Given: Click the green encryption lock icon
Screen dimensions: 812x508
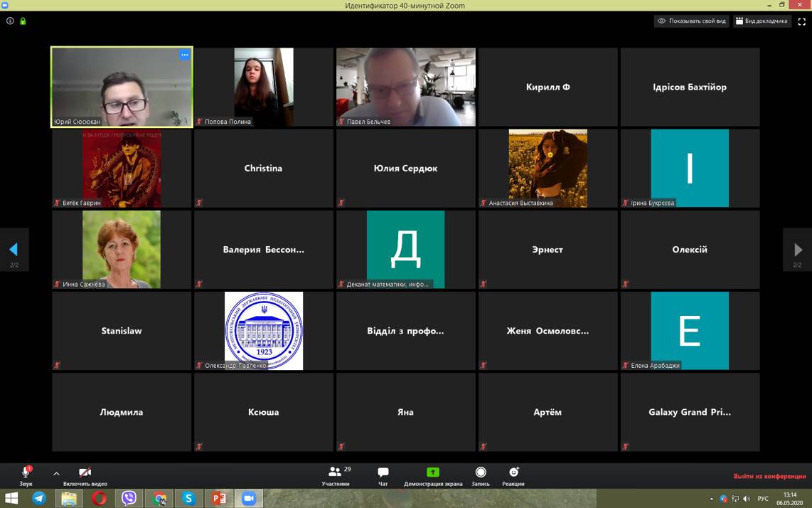Looking at the screenshot, I should 23,21.
